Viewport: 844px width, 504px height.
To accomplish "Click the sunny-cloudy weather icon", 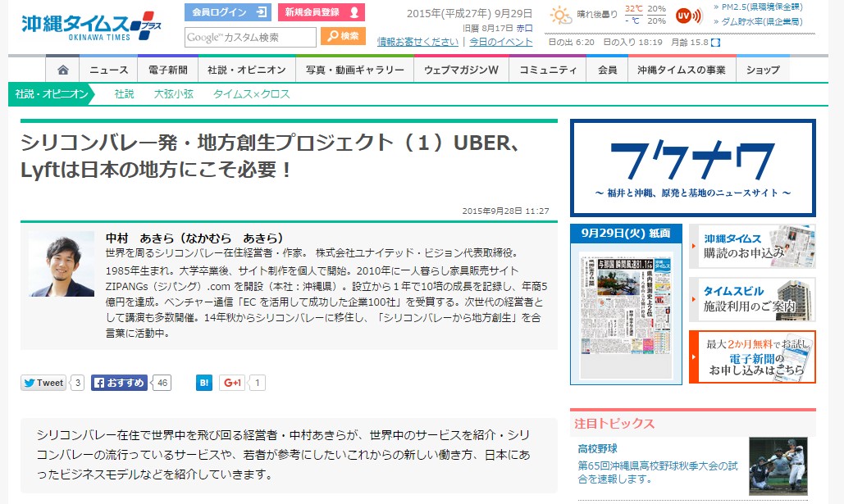I will point(561,15).
